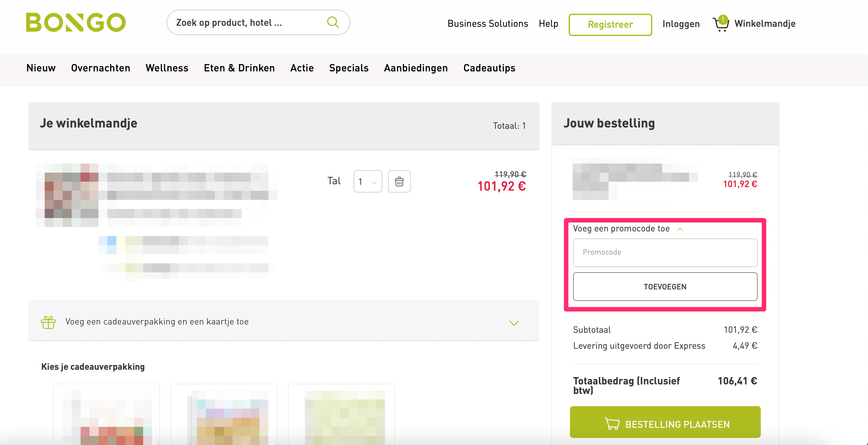Click the Winkelmandje label
This screenshot has width=868, height=445.
[765, 24]
